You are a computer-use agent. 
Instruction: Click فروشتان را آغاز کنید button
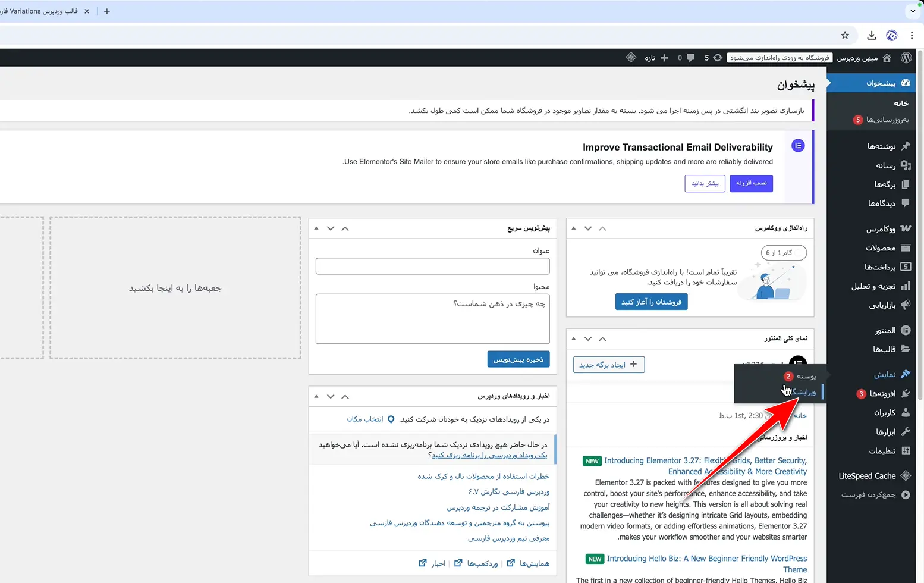[x=652, y=302]
